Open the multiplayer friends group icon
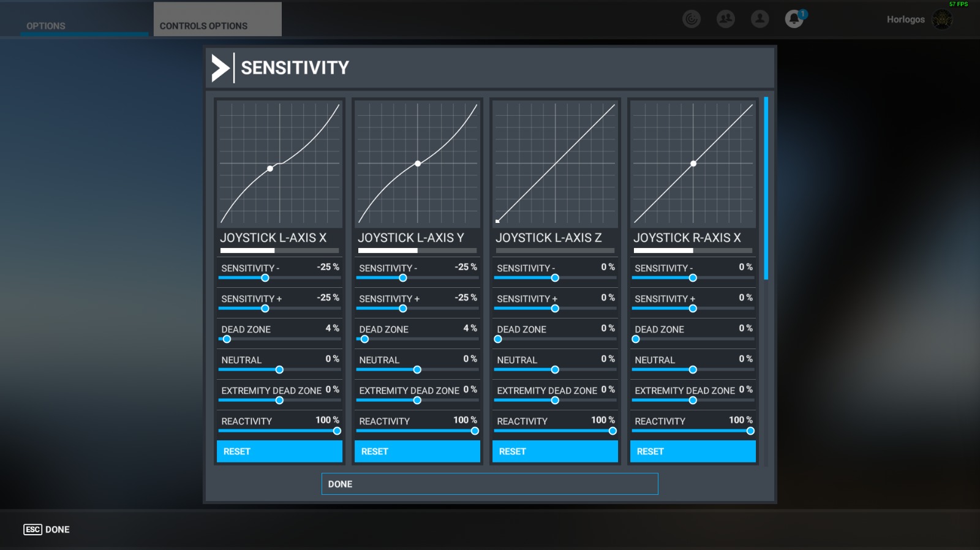 pos(726,19)
